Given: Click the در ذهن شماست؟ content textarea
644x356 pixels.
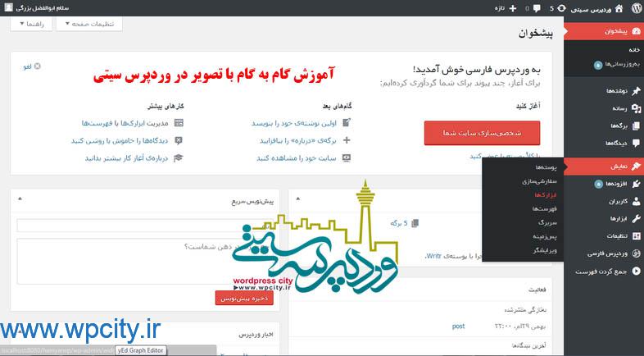Looking at the screenshot, I should pyautogui.click(x=144, y=261).
